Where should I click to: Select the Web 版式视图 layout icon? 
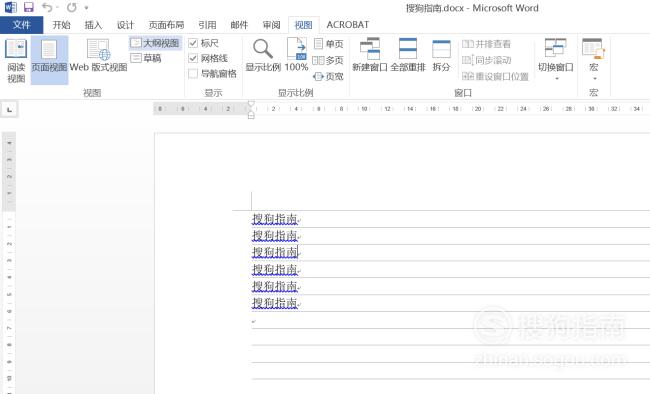point(98,55)
